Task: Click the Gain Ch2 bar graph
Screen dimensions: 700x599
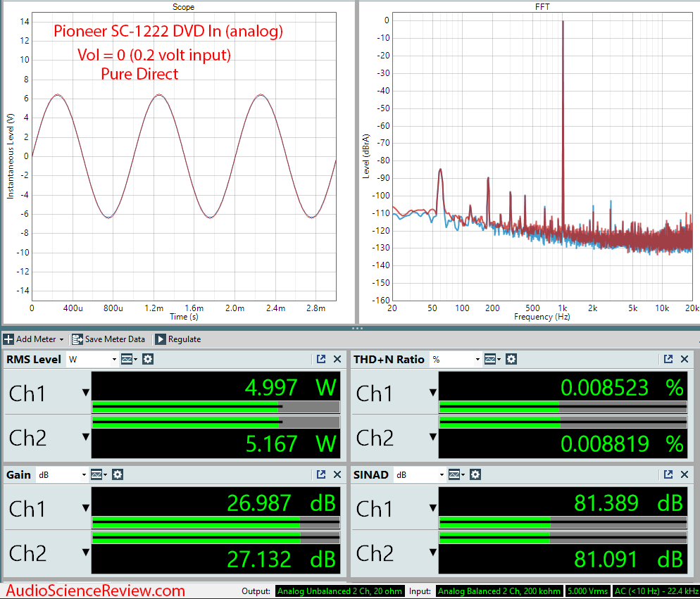Action: tap(215, 538)
